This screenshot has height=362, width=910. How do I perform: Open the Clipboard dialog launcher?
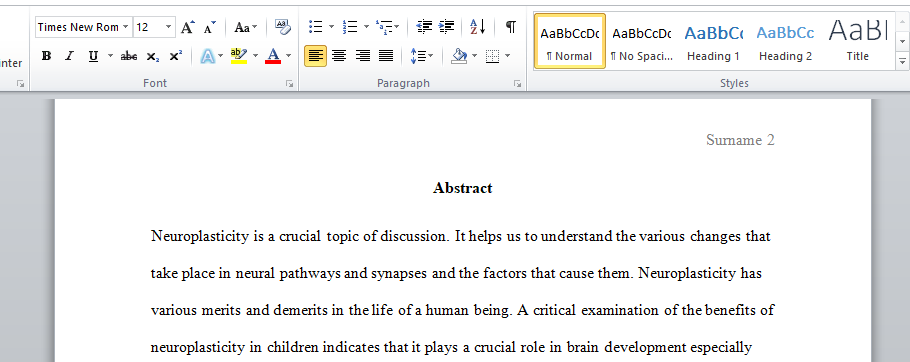(x=21, y=84)
